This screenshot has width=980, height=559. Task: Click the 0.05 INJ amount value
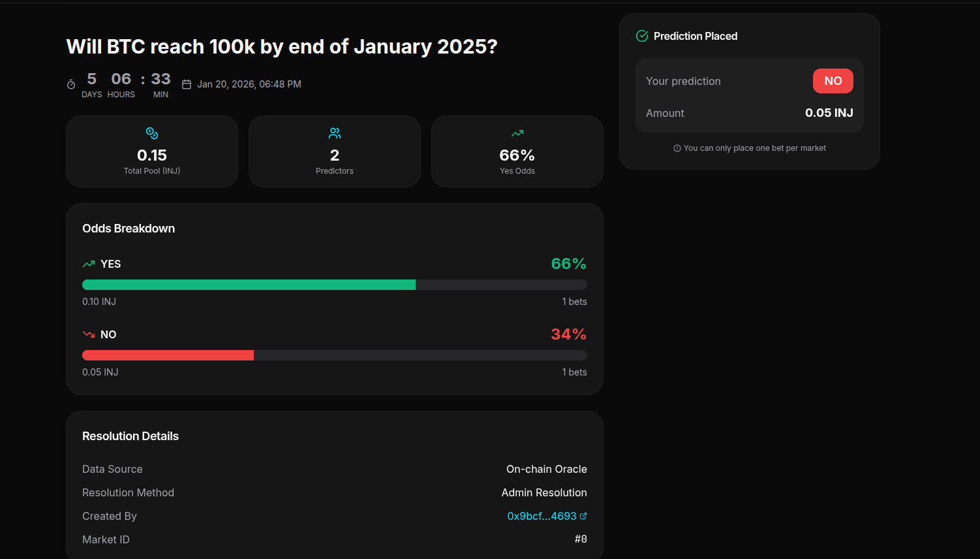[829, 113]
